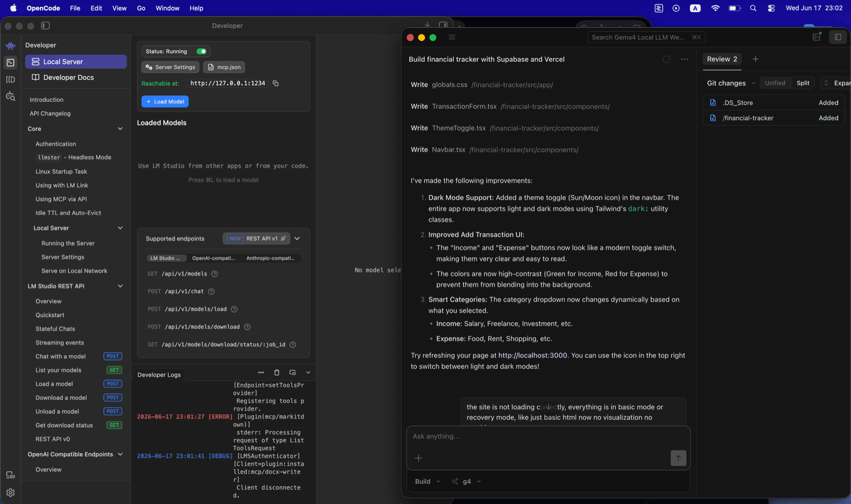851x504 pixels.
Task: Open info for GET /api/v1/models
Action: click(215, 274)
